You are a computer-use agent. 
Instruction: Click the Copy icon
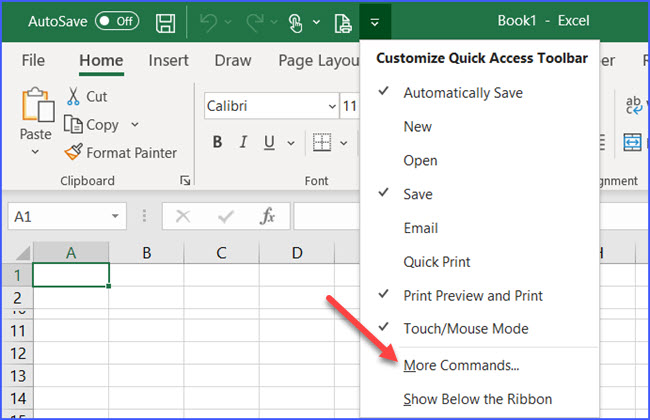pos(73,124)
